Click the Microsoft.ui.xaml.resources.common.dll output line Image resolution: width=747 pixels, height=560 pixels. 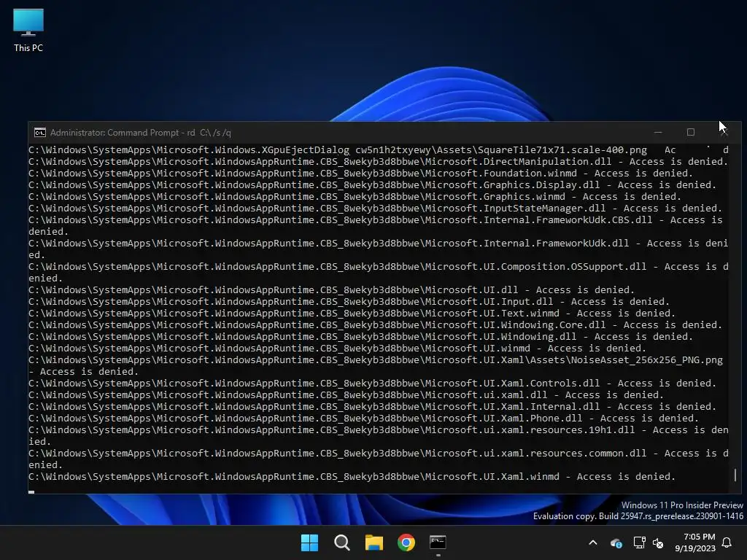point(379,459)
